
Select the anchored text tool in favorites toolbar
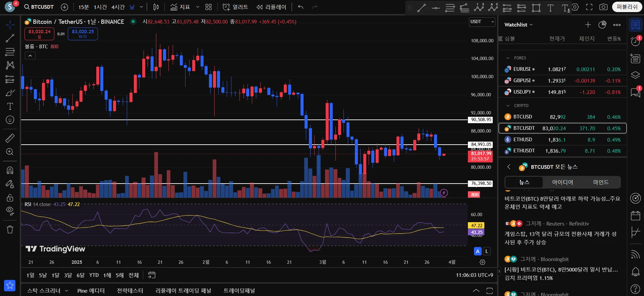[x=566, y=8]
